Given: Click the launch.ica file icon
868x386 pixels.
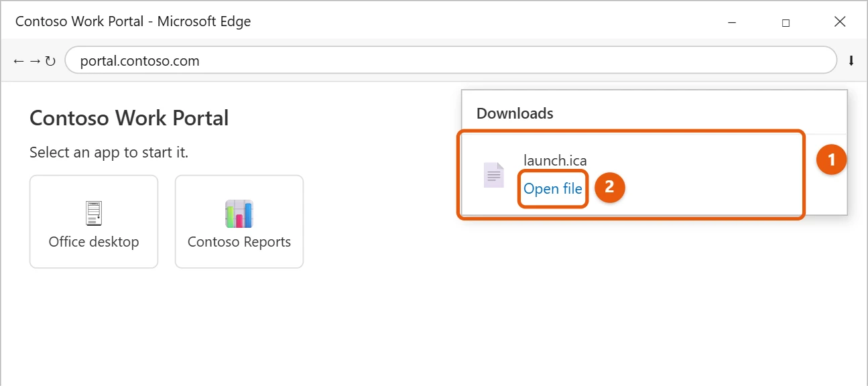Looking at the screenshot, I should click(x=493, y=176).
